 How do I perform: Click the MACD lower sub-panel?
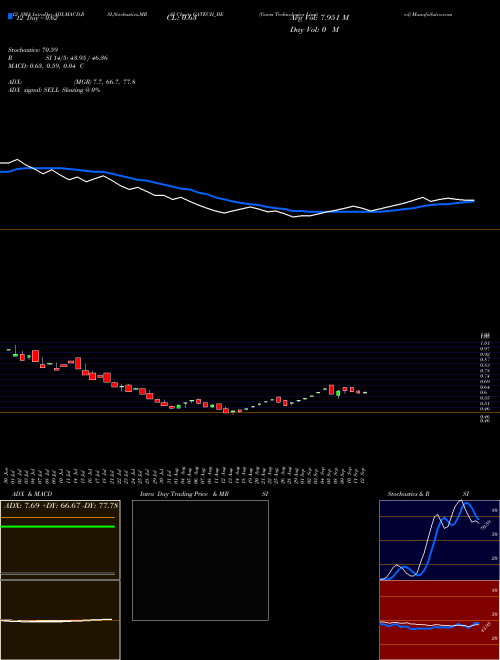pos(60,620)
